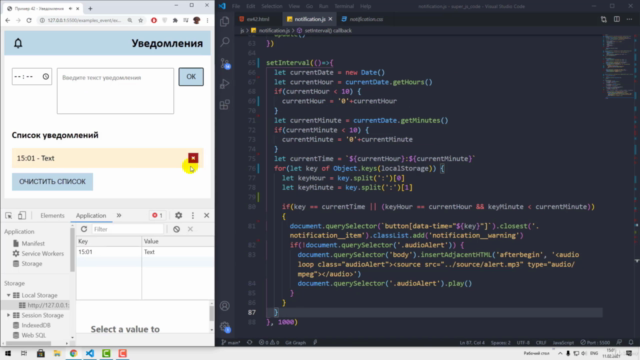The width and height of the screenshot is (640, 360).
Task: Click the VS Code minimap
Action: coord(620,67)
